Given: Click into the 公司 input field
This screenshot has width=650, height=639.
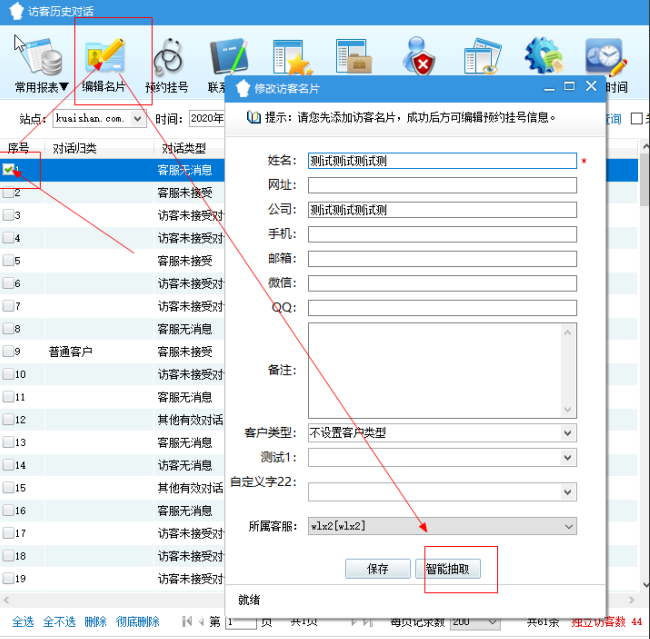Looking at the screenshot, I should click(x=442, y=210).
